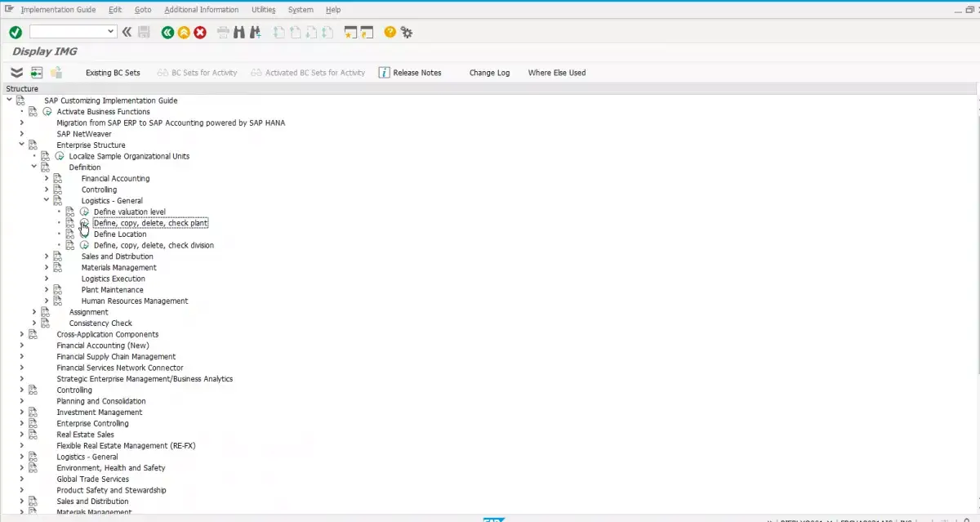The width and height of the screenshot is (980, 522).
Task: Click the Next Page icon
Action: [311, 32]
